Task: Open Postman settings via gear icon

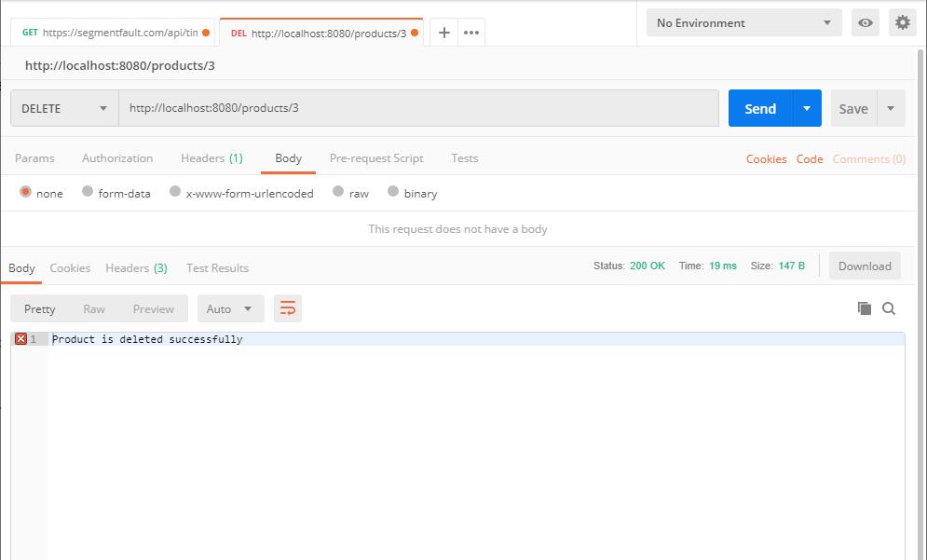Action: pos(901,22)
